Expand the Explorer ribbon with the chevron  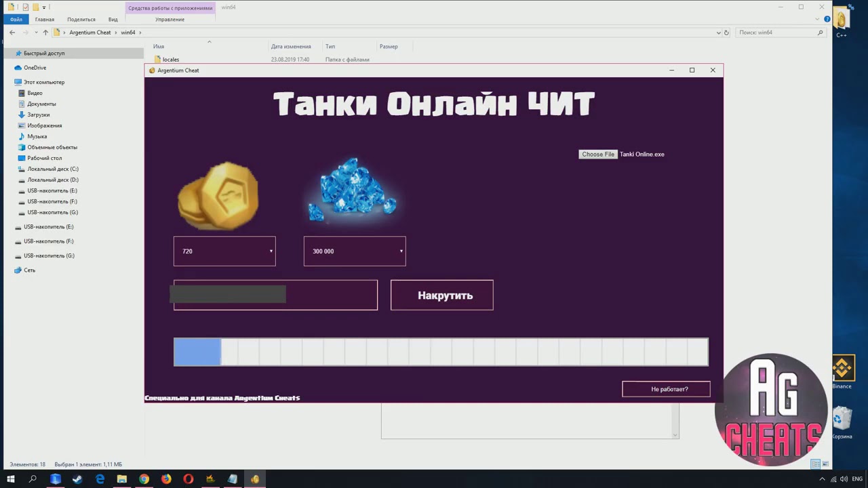click(x=818, y=19)
